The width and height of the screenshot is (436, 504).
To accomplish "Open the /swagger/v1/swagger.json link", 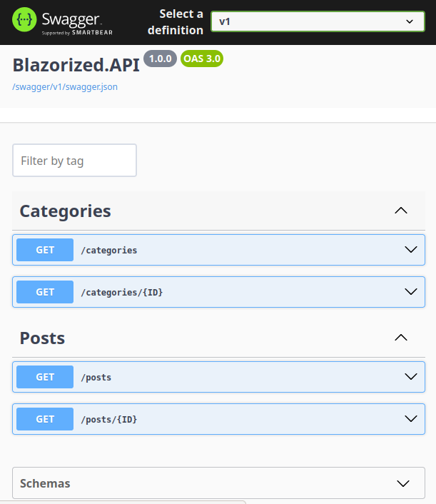I will (x=65, y=87).
